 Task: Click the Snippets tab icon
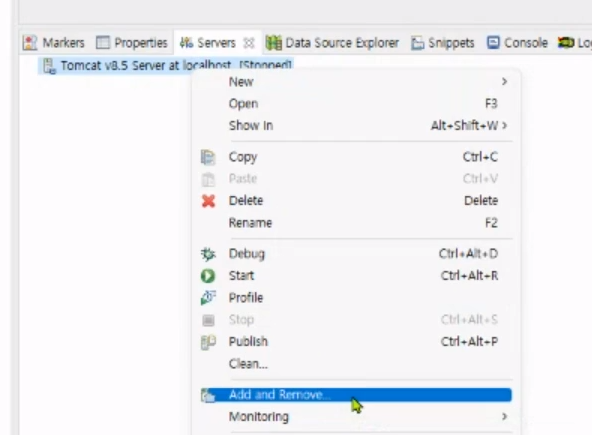coord(417,43)
